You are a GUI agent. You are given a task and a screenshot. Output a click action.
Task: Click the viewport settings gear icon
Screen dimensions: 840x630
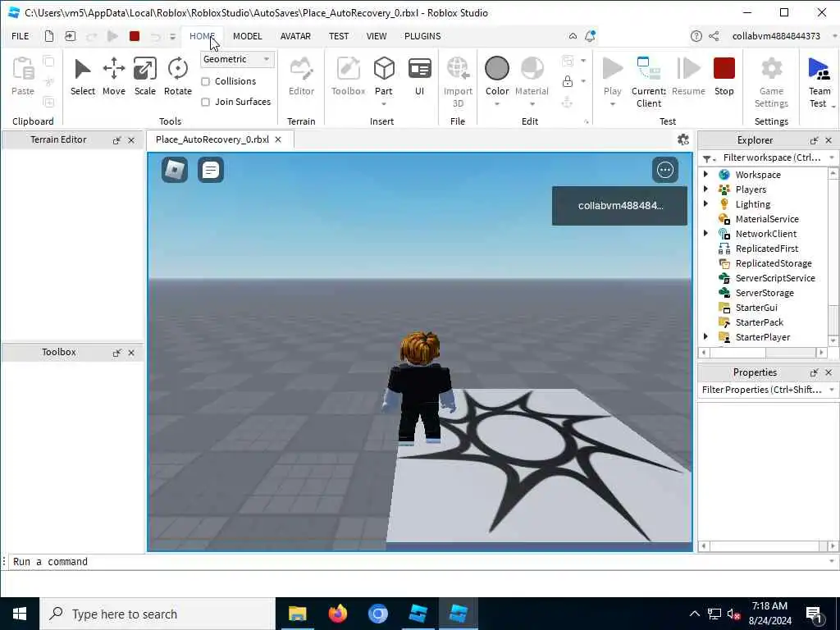683,139
